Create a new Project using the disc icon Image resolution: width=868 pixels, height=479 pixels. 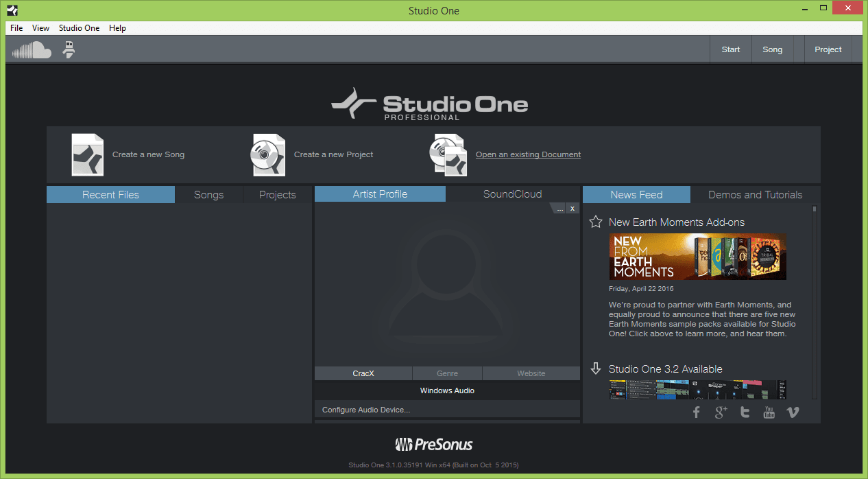pyautogui.click(x=267, y=154)
